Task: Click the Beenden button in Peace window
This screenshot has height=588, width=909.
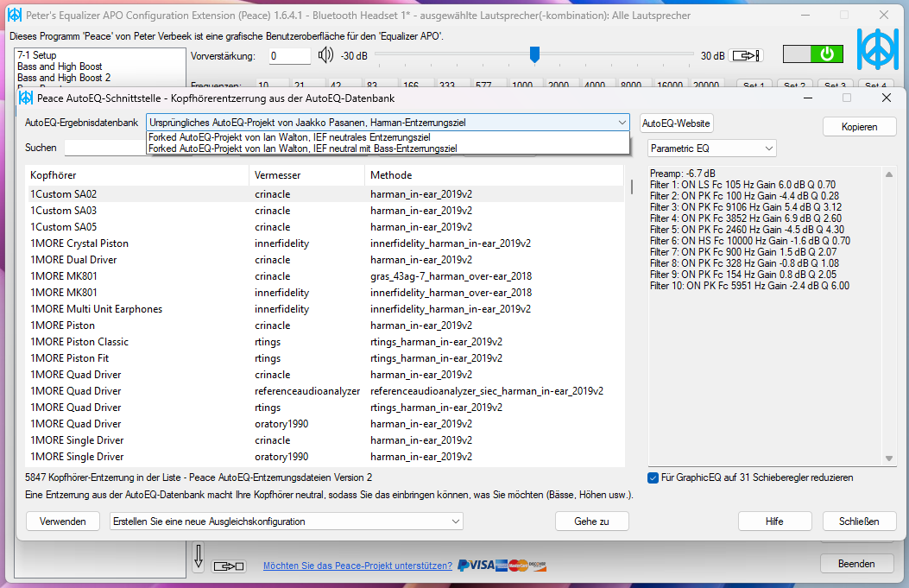Action: coord(857,564)
